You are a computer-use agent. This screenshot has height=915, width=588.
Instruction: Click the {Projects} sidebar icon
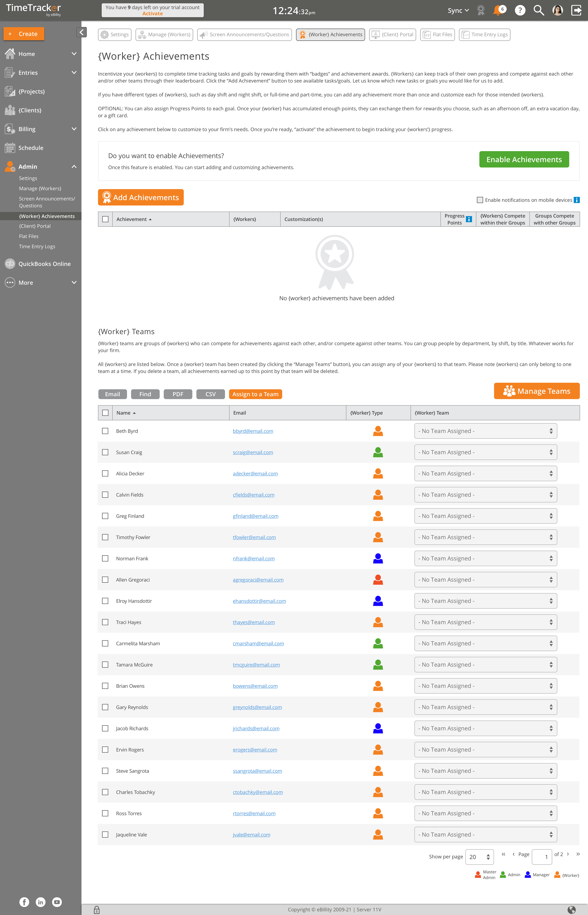[10, 91]
